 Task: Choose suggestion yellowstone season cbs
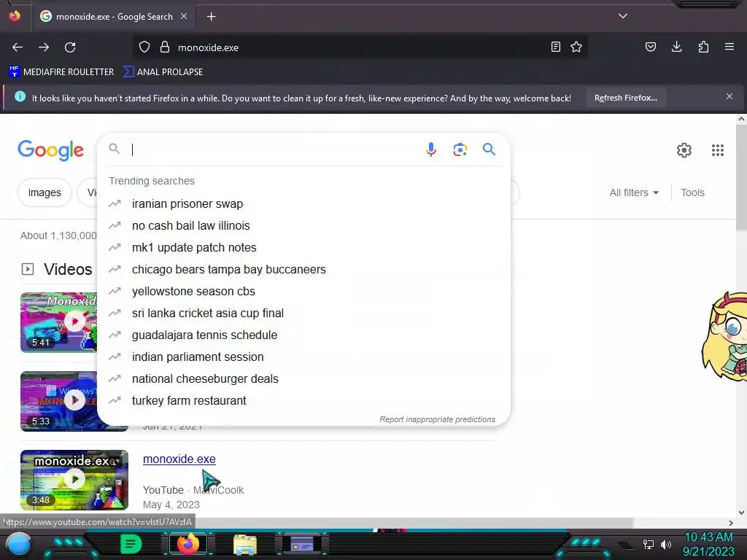click(304, 292)
